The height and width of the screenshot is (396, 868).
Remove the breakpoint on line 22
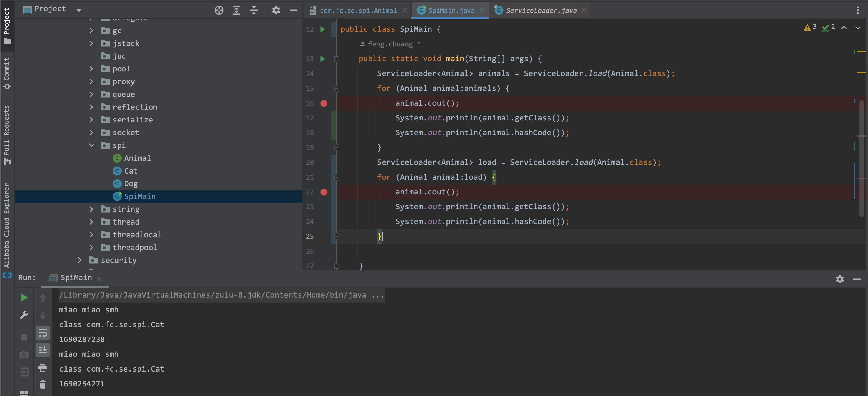click(324, 192)
